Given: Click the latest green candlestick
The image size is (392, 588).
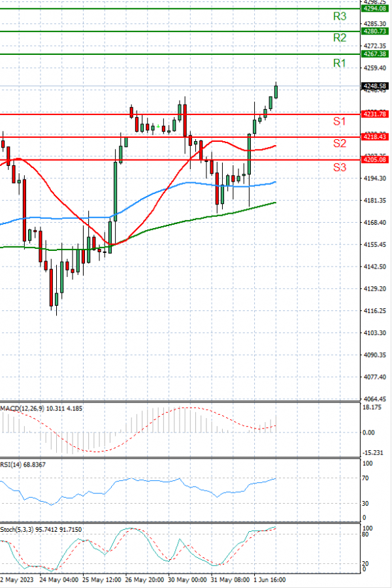Looking at the screenshot, I should [276, 90].
